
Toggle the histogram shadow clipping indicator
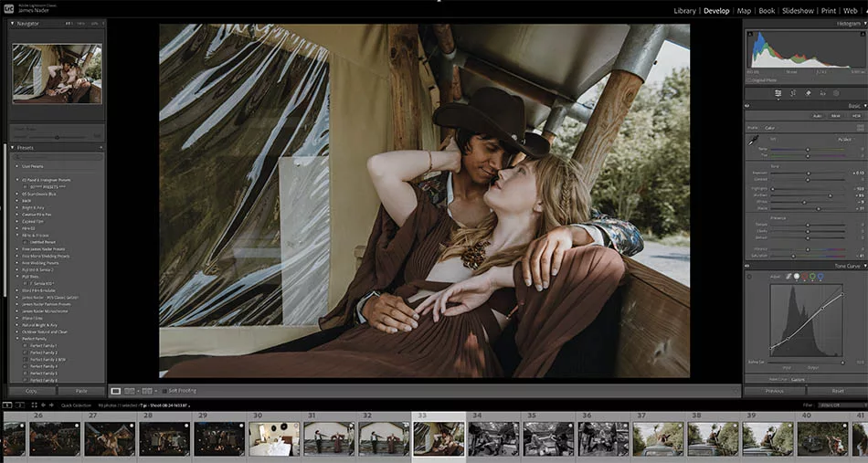point(751,35)
